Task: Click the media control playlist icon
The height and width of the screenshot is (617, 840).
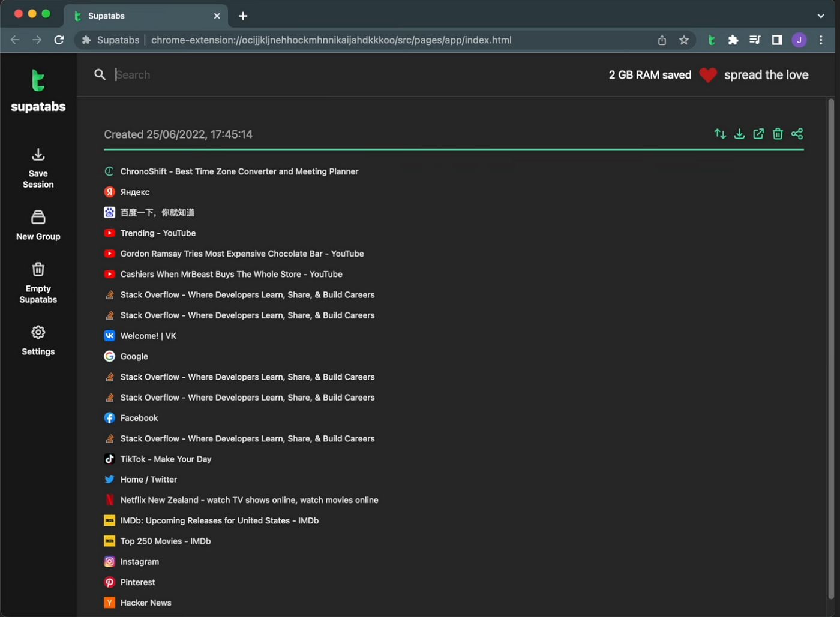Action: [755, 40]
